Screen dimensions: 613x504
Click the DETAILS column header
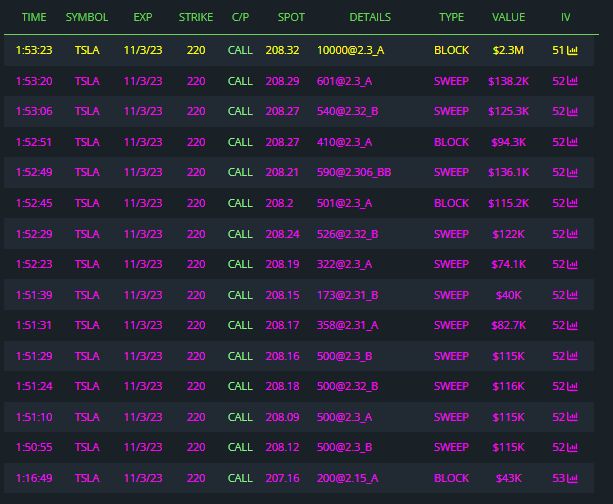370,17
